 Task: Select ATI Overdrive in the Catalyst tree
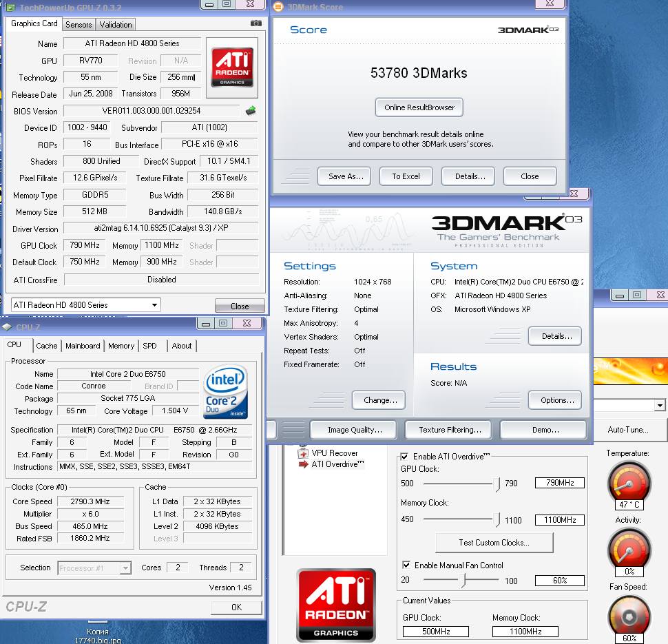(337, 464)
